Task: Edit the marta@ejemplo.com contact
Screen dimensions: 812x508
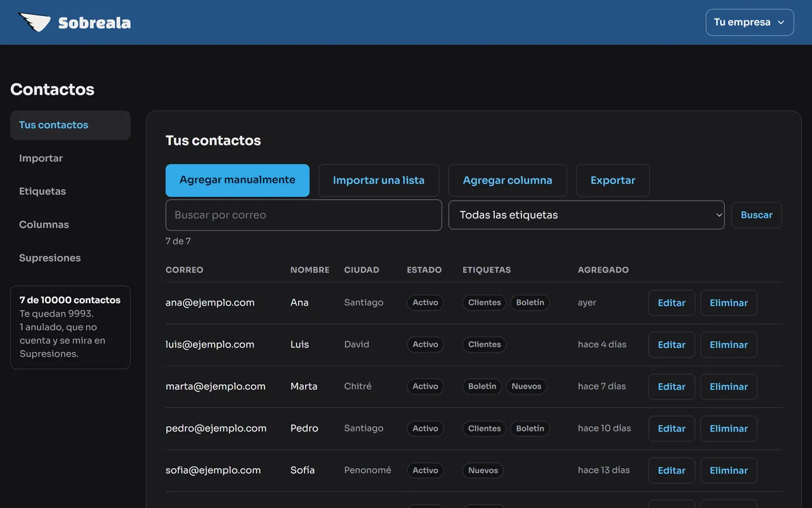Action: [672, 387]
